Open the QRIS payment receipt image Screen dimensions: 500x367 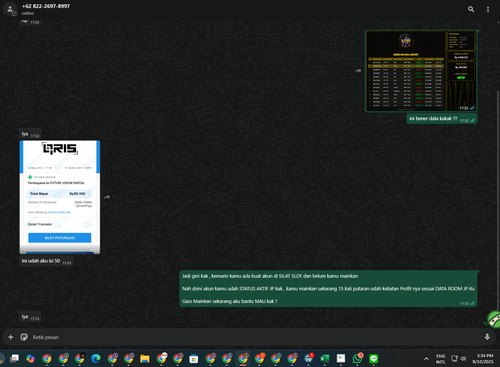tap(60, 197)
